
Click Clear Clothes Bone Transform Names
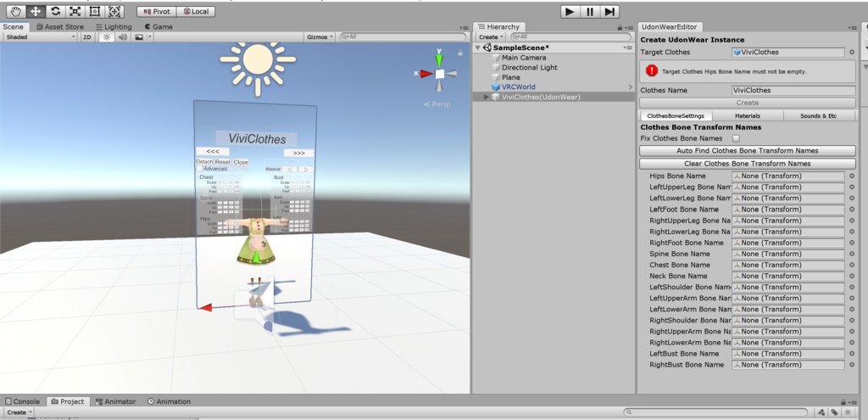click(x=748, y=164)
